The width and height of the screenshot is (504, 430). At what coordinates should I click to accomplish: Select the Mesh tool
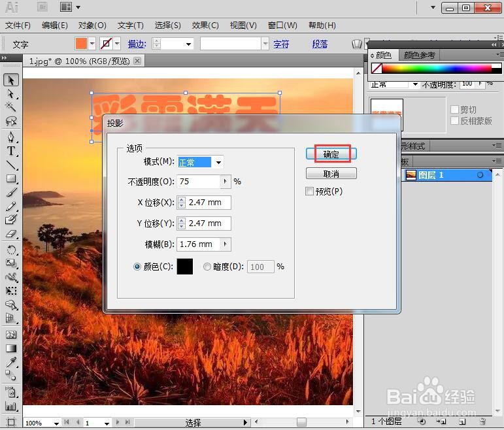(x=11, y=335)
